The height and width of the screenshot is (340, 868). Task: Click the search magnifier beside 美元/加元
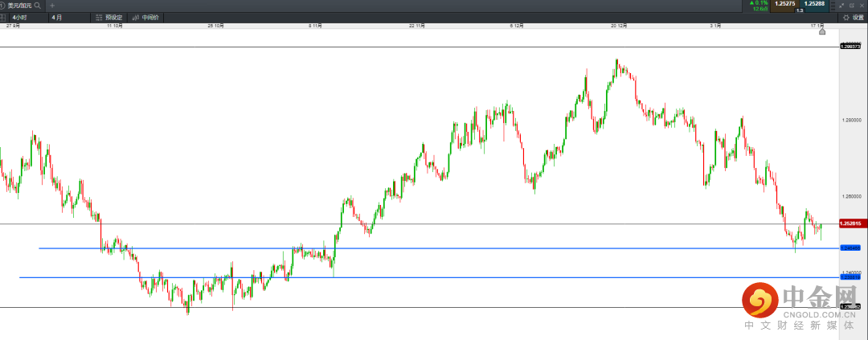pyautogui.click(x=37, y=6)
